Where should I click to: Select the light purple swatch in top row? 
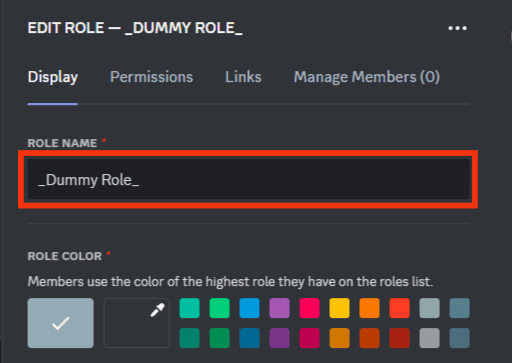280,308
